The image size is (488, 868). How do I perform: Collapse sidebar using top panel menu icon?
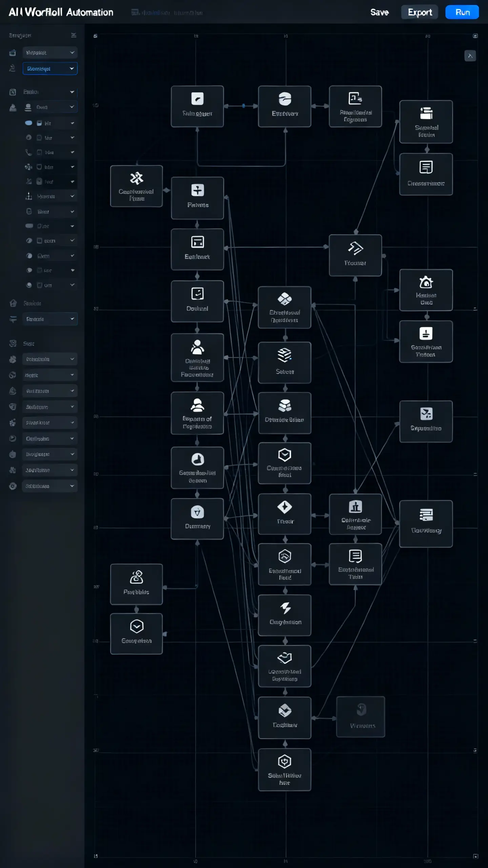coord(74,35)
